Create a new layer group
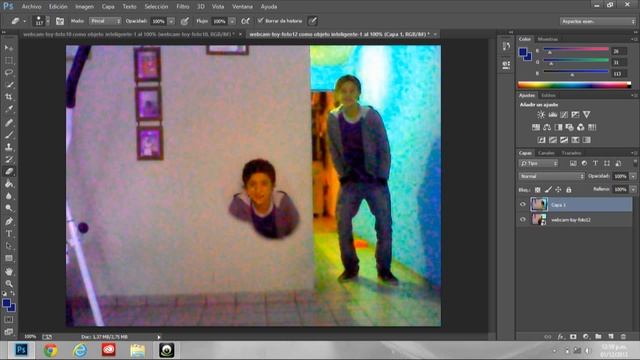640x360 pixels. point(598,336)
